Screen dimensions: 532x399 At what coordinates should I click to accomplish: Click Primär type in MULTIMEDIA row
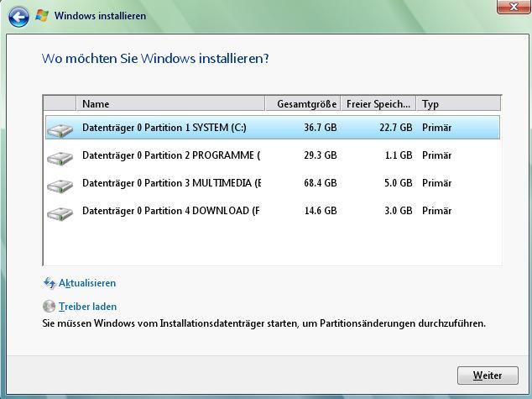click(x=436, y=183)
